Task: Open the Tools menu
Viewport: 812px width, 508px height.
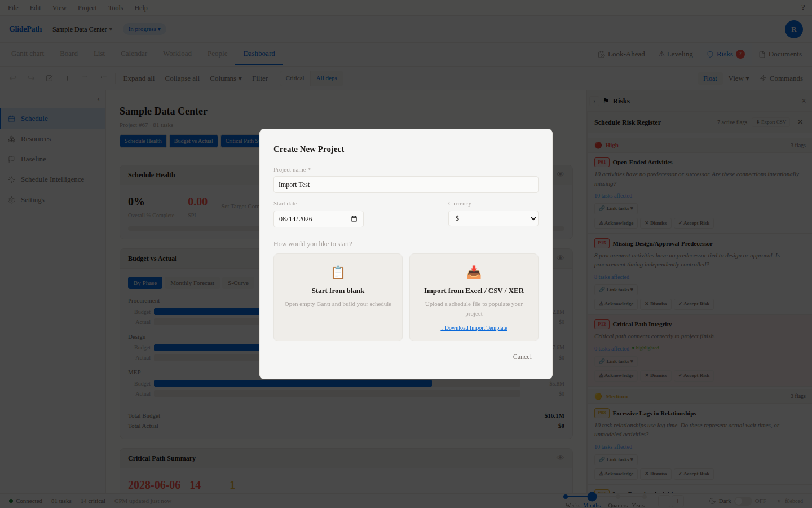Action: click(x=116, y=8)
